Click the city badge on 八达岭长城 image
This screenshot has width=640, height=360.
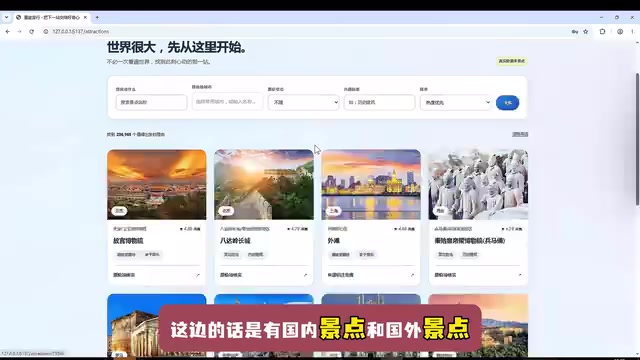point(226,211)
